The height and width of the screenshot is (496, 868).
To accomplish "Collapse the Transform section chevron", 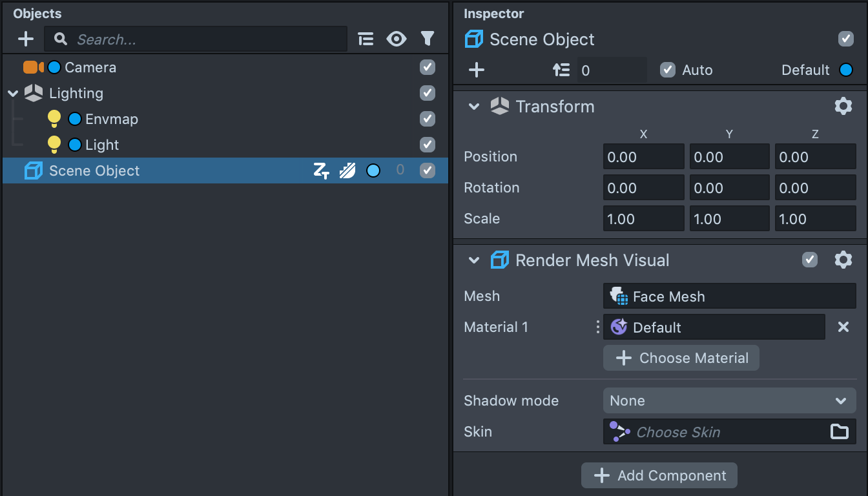I will pos(474,107).
